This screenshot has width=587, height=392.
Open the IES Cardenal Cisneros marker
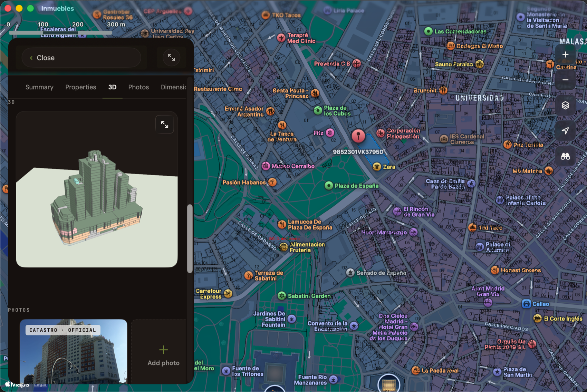444,139
